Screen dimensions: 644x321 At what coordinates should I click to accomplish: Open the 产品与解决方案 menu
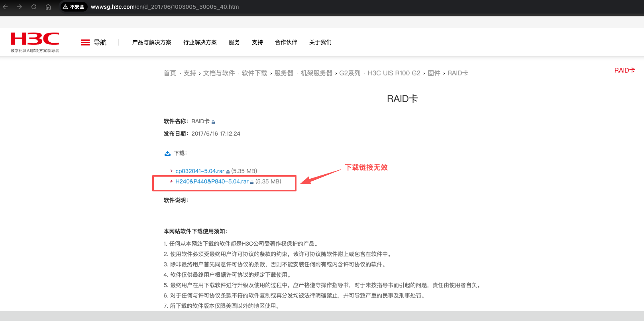click(x=151, y=42)
